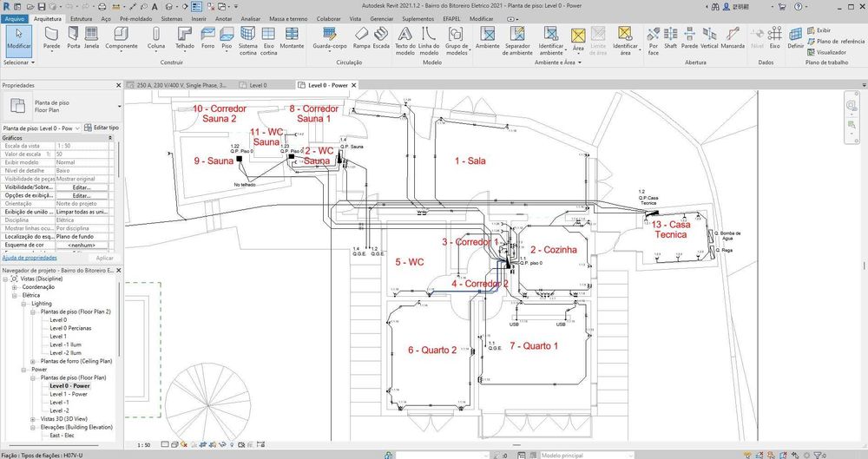Screen dimensions: 868x459
Task: Select the Parede (wall) tool
Action: 51,37
